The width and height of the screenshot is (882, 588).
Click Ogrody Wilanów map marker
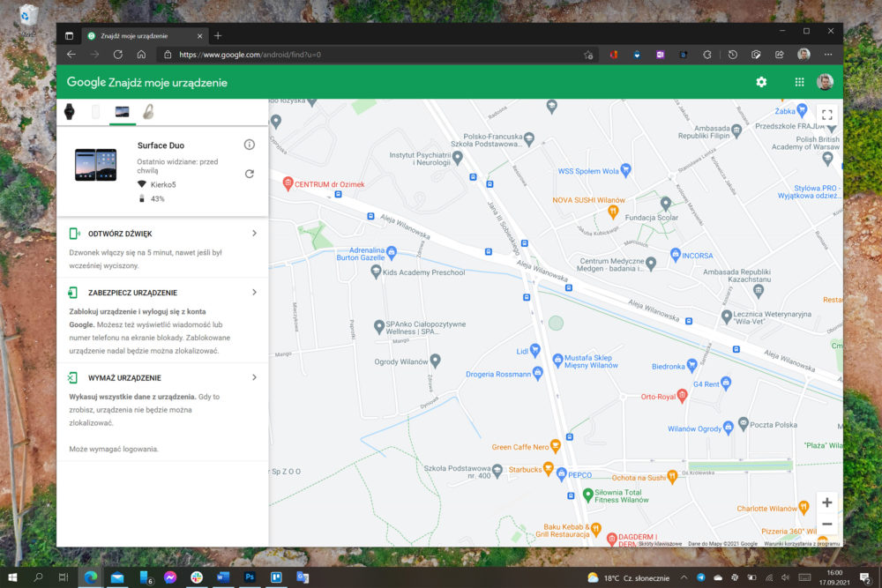[435, 361]
